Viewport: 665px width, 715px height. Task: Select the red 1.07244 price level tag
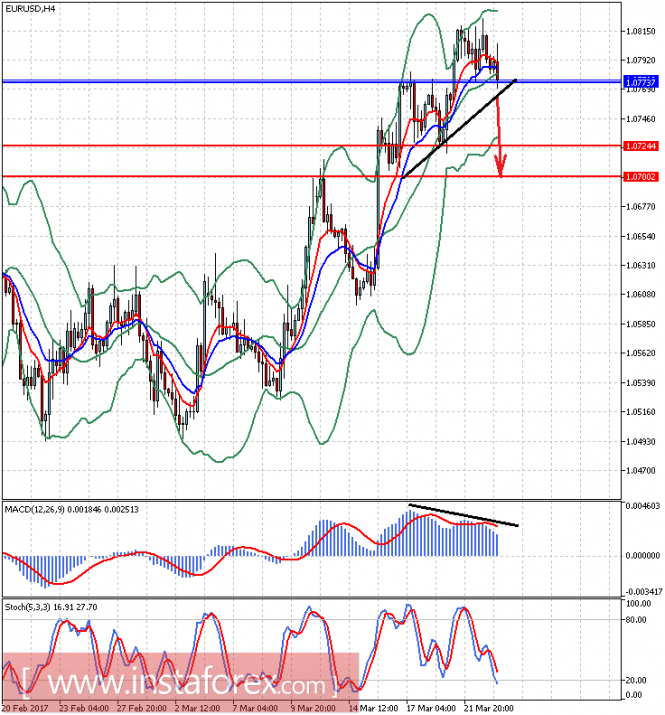(639, 146)
